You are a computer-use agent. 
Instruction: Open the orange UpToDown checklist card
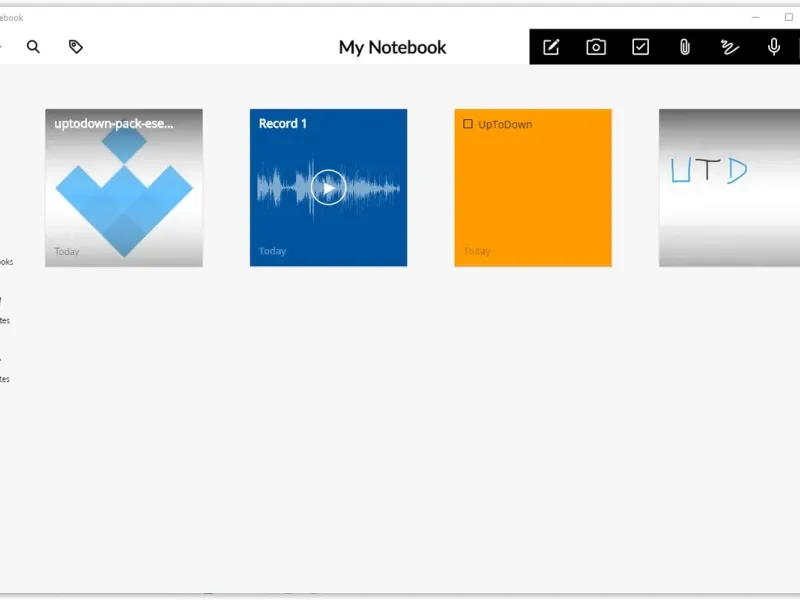pyautogui.click(x=533, y=200)
